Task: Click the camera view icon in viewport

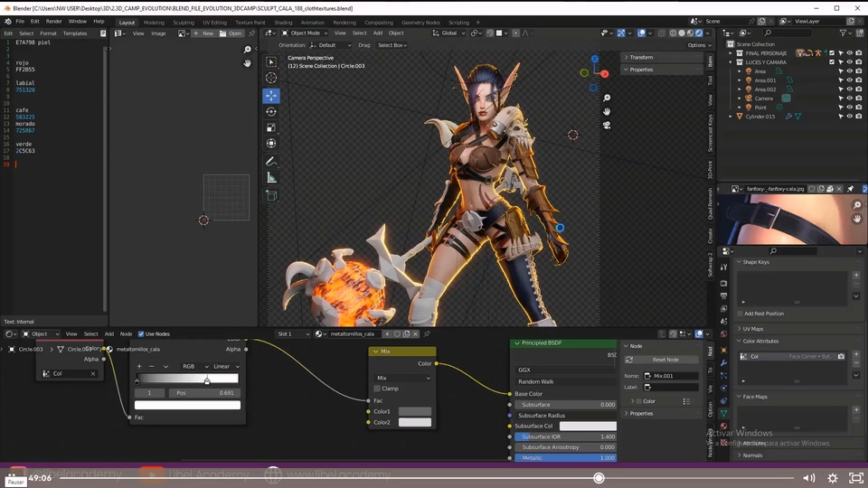Action: pos(607,126)
